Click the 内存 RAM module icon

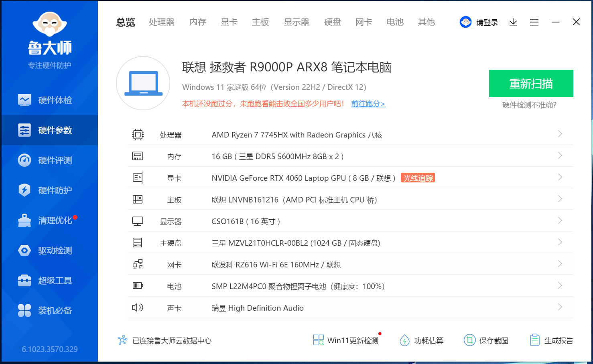coord(138,156)
